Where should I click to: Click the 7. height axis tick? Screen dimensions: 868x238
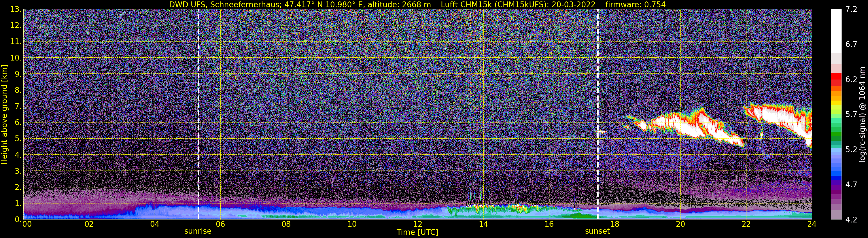18,106
